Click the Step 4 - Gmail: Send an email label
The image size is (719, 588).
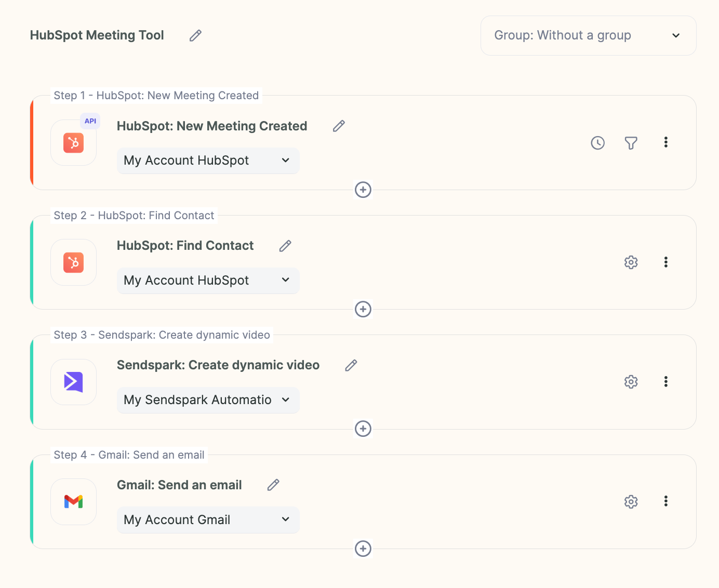[x=129, y=455]
